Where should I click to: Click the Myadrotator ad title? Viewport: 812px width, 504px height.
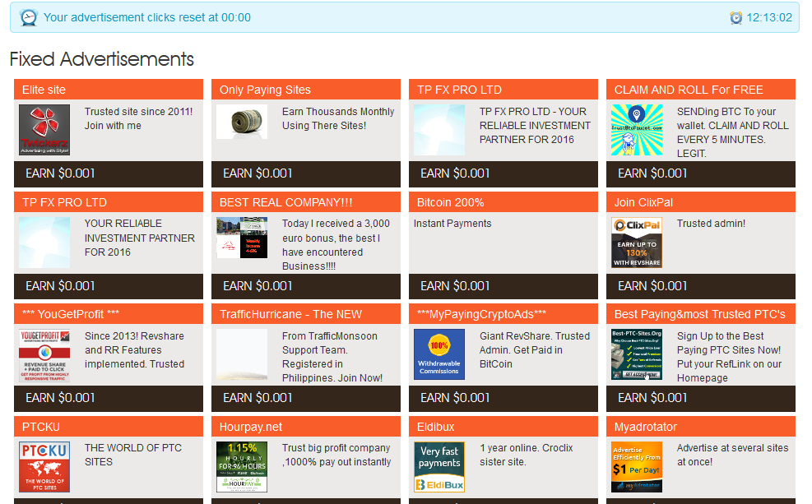[645, 427]
